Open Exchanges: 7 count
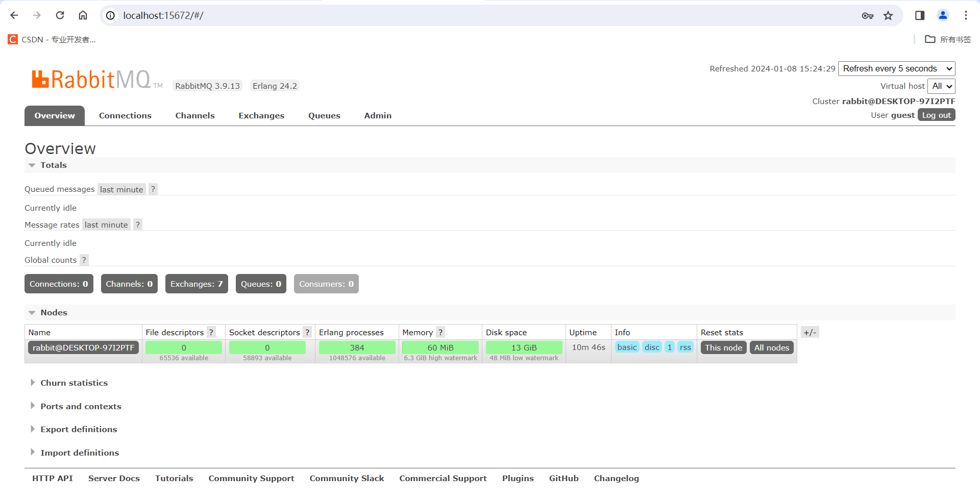 (197, 284)
